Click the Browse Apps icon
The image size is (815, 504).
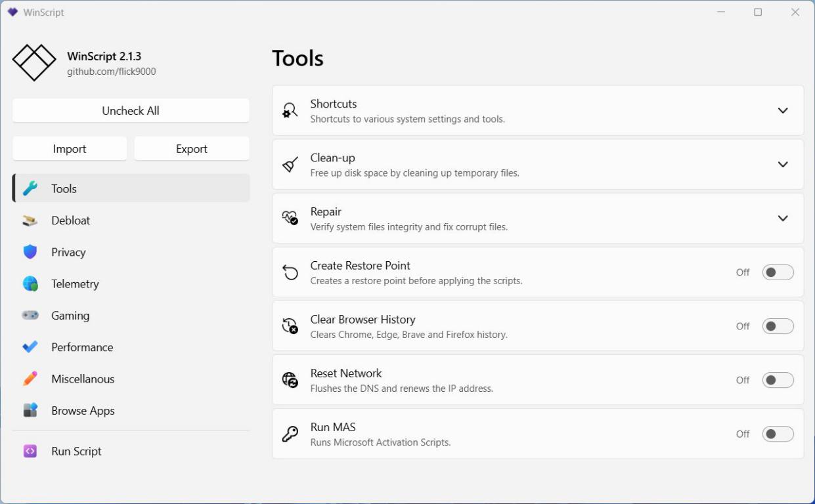pos(30,411)
